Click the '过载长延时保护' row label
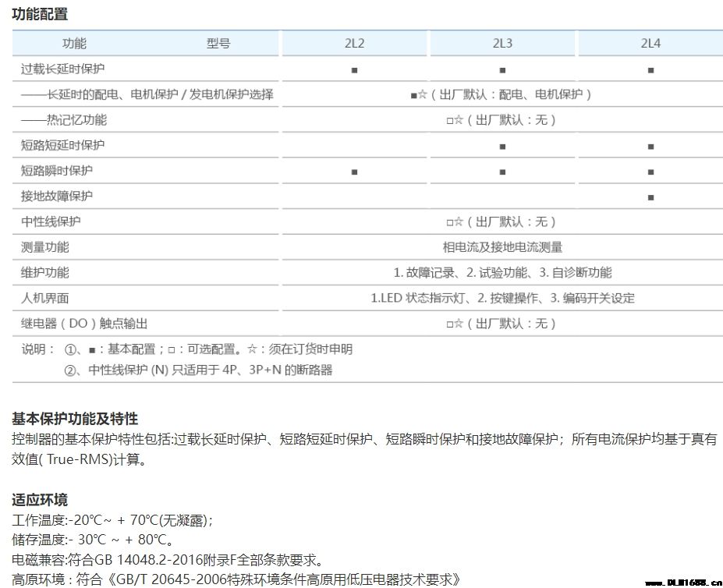This screenshot has height=588, width=723. pyautogui.click(x=62, y=69)
